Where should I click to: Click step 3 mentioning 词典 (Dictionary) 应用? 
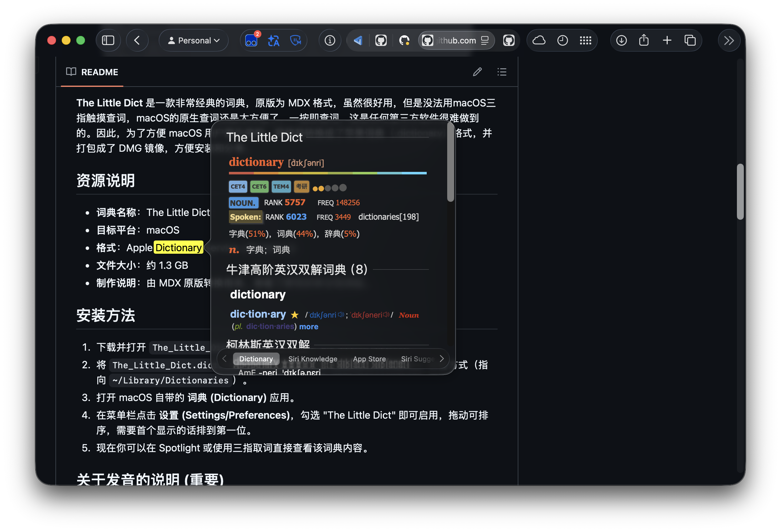(196, 398)
